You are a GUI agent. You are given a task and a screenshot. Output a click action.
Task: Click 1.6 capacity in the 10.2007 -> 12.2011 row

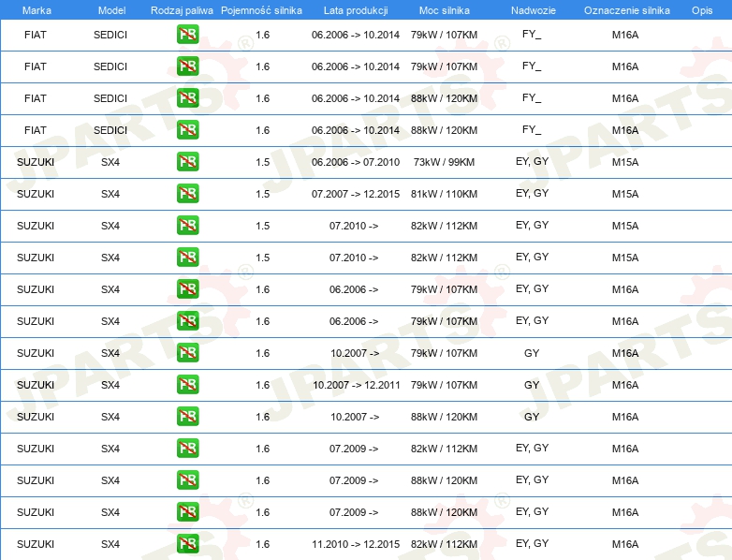coord(262,385)
